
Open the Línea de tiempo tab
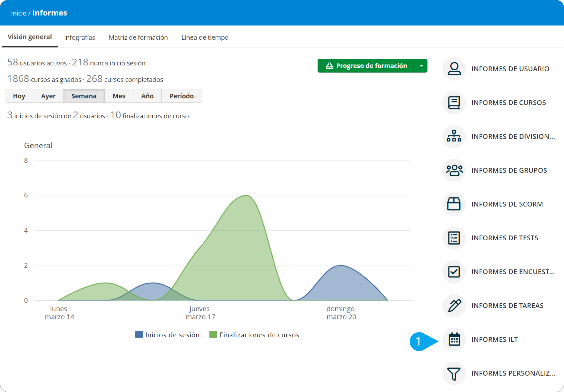[x=205, y=37]
